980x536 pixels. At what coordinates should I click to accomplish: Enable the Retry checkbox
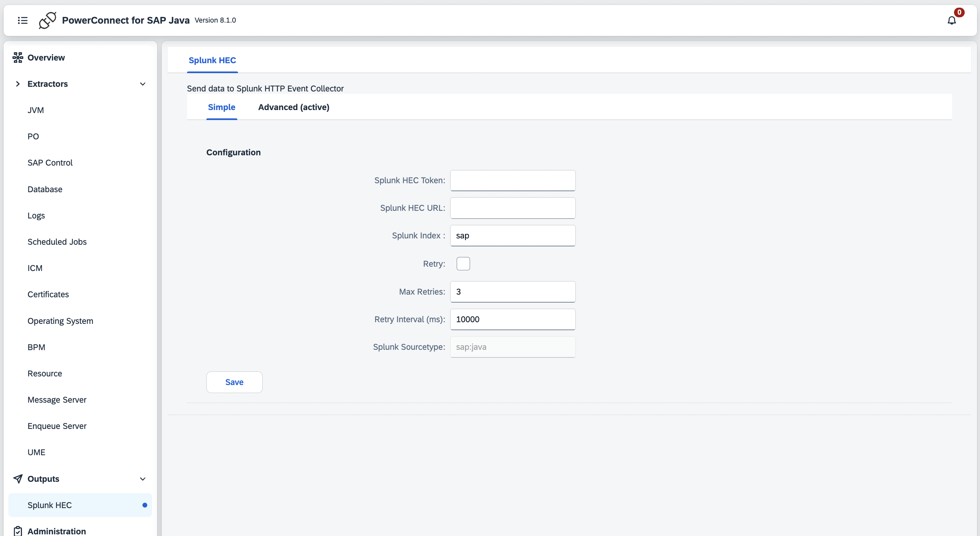point(463,263)
